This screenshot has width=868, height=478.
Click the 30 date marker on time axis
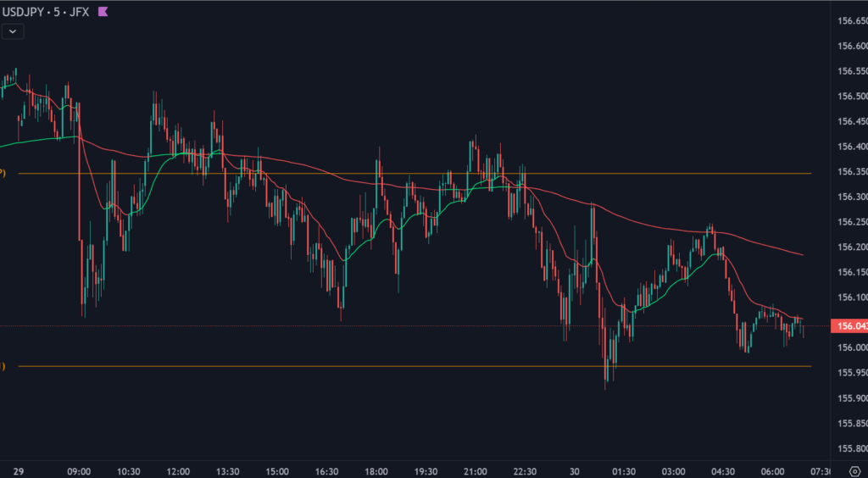(575, 471)
